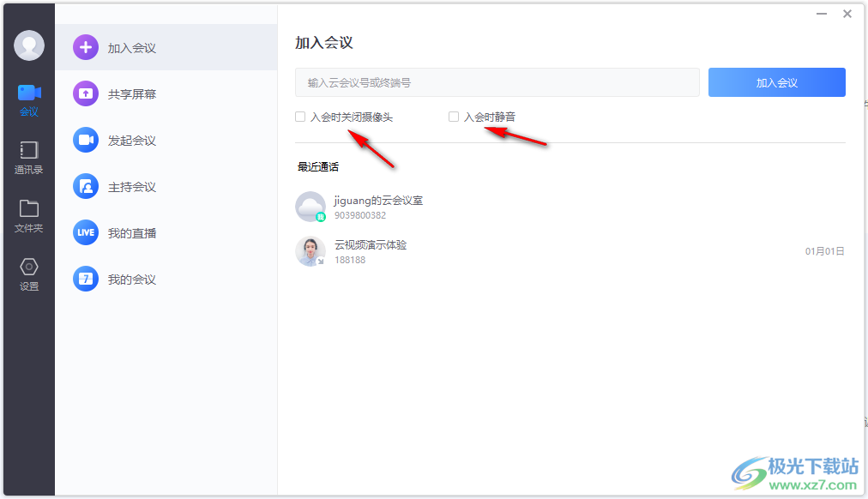Image resolution: width=868 pixels, height=499 pixels.
Task: Select the 主持会议 menu item
Action: pos(166,186)
